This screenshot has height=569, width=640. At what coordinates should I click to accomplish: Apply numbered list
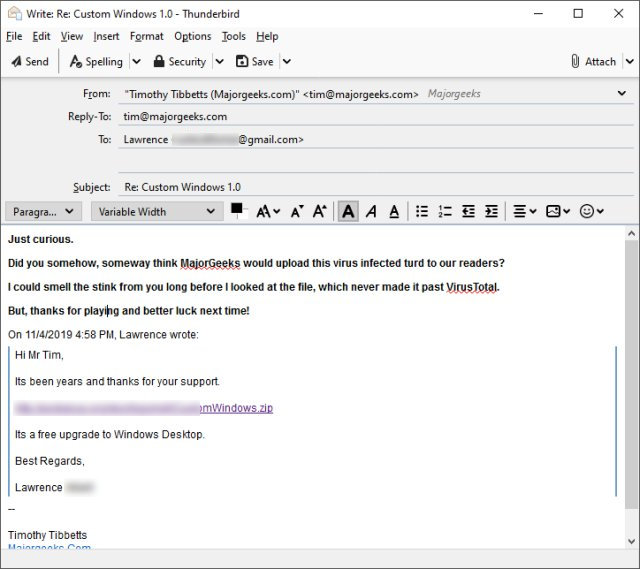(445, 211)
